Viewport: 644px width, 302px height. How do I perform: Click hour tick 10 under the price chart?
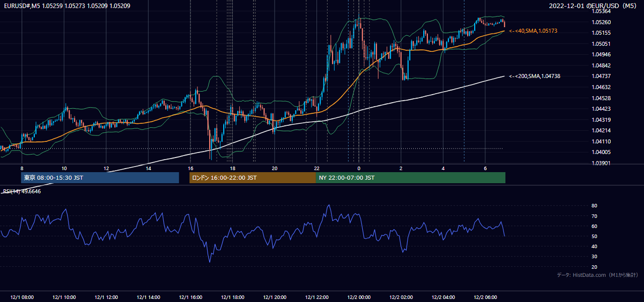coord(64,168)
